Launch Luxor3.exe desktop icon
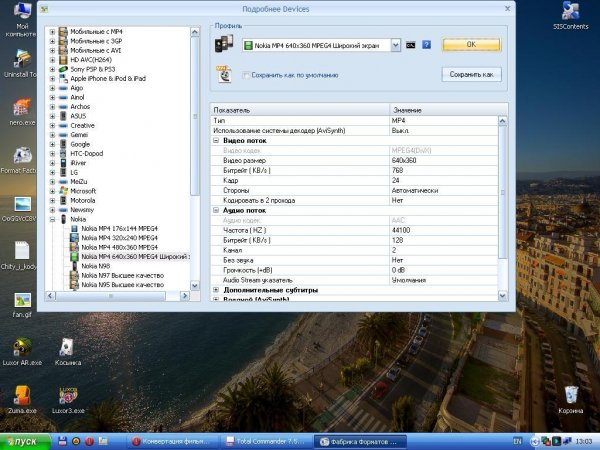This screenshot has width=600, height=450. pyautogui.click(x=68, y=400)
